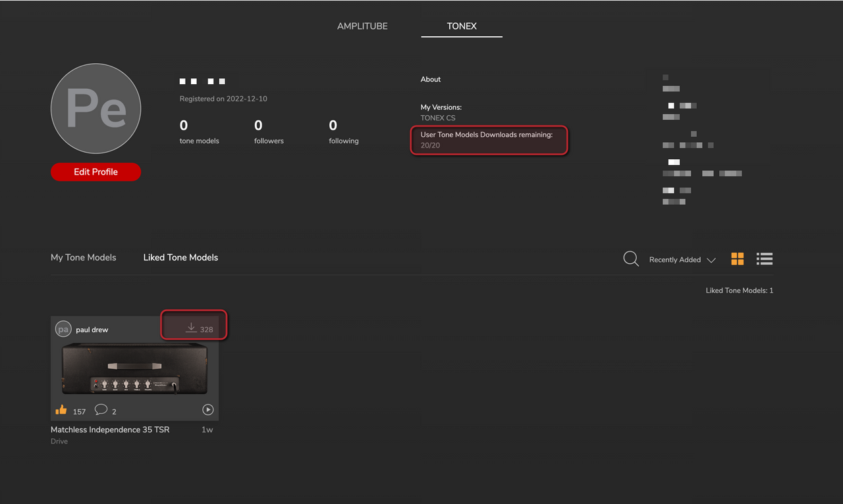
Task: Click the search magnifier icon
Action: point(631,259)
